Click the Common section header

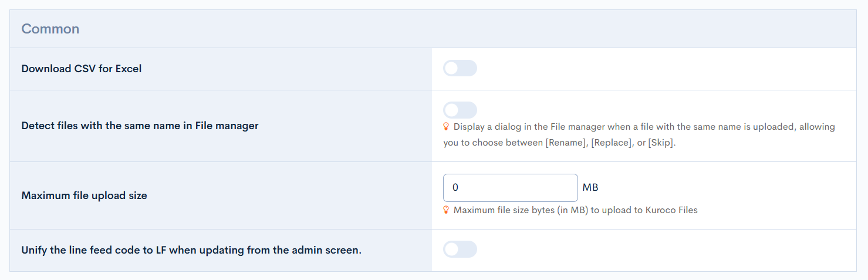click(50, 29)
